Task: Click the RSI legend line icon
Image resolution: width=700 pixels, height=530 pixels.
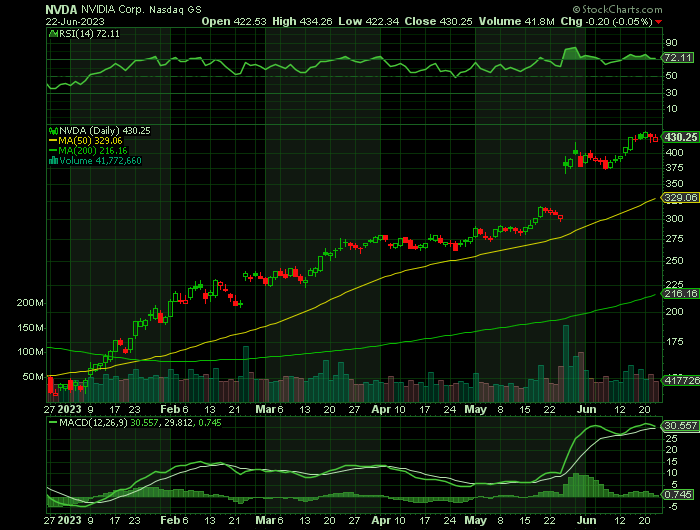Action: pos(53,33)
